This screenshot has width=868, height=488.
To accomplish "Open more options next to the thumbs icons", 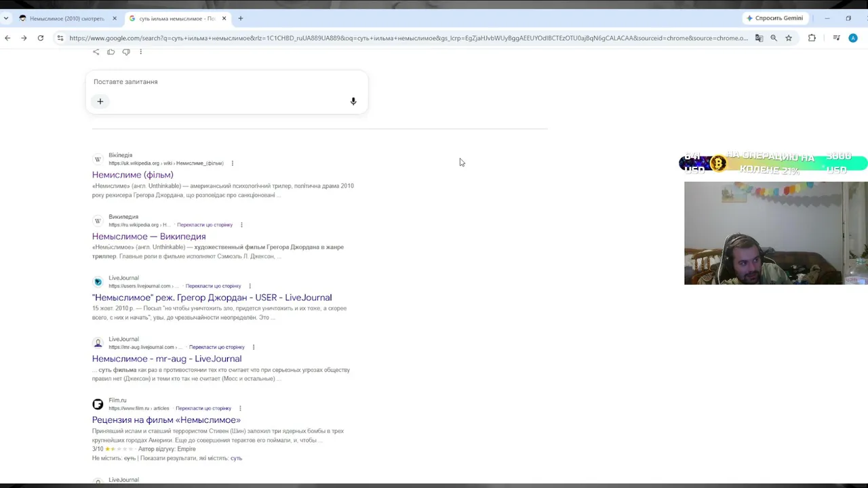I will (141, 52).
